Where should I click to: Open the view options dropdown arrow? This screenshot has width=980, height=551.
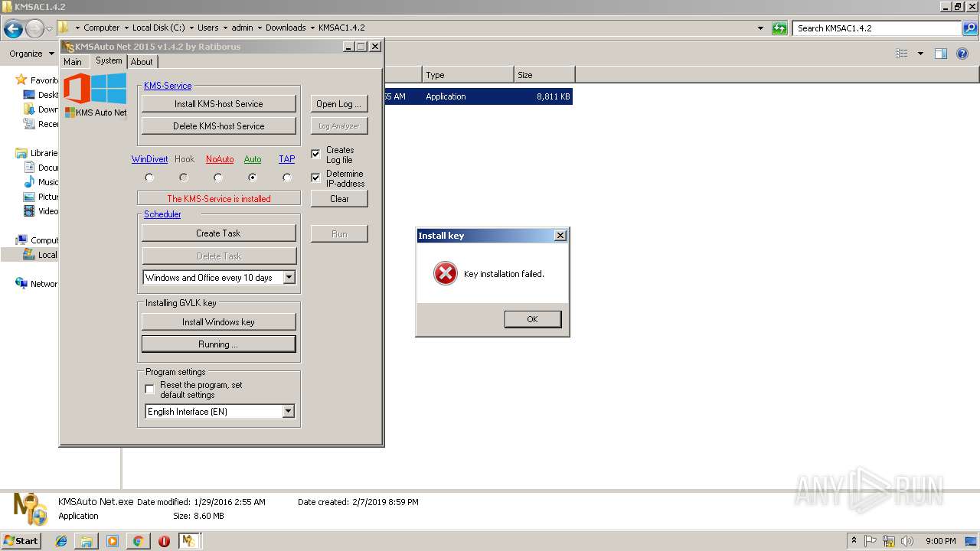(920, 54)
